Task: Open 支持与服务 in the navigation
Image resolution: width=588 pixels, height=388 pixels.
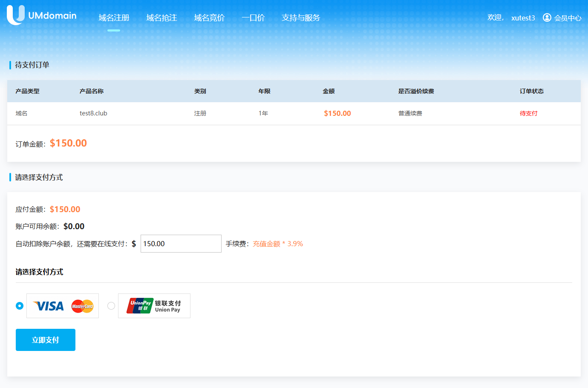Action: point(300,18)
